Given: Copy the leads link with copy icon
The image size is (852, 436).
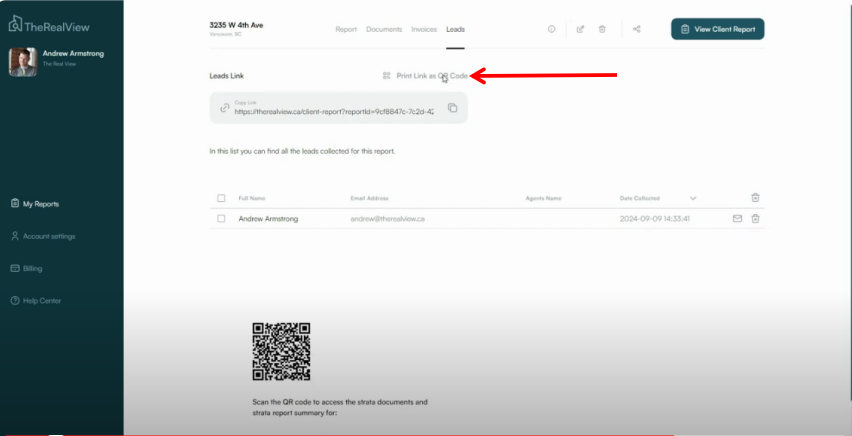Looking at the screenshot, I should tap(452, 108).
